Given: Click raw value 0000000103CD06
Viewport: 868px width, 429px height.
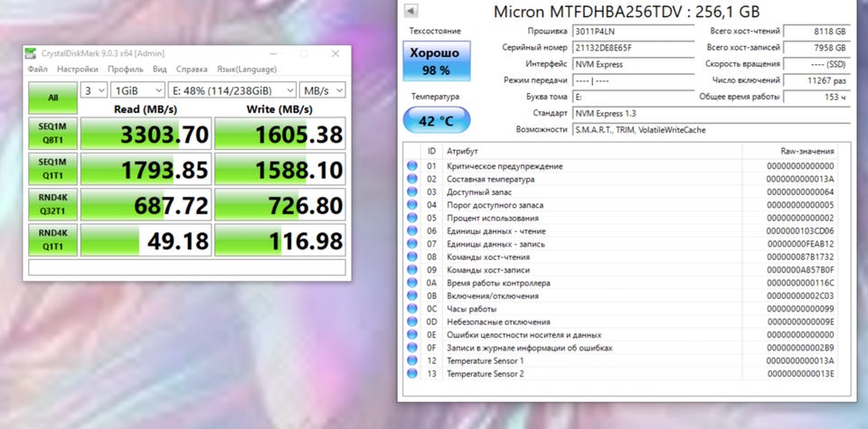Looking at the screenshot, I should [x=800, y=230].
